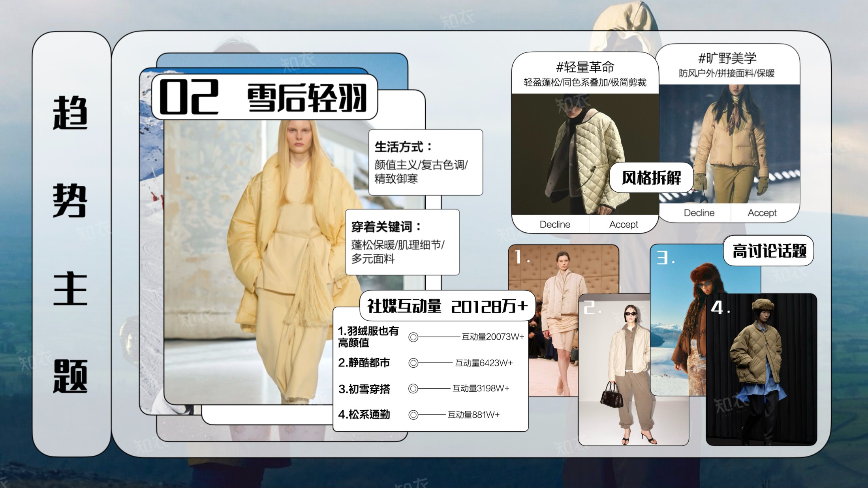Click the 防风户外/拼接面料/保暖 subtitle
This screenshot has height=490, width=868.
(x=727, y=73)
